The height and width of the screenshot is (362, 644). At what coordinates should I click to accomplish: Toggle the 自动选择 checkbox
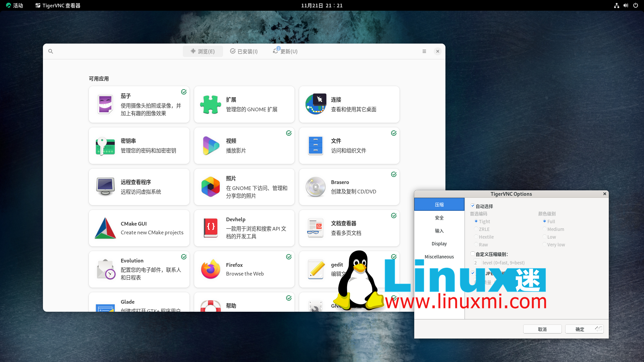click(473, 206)
